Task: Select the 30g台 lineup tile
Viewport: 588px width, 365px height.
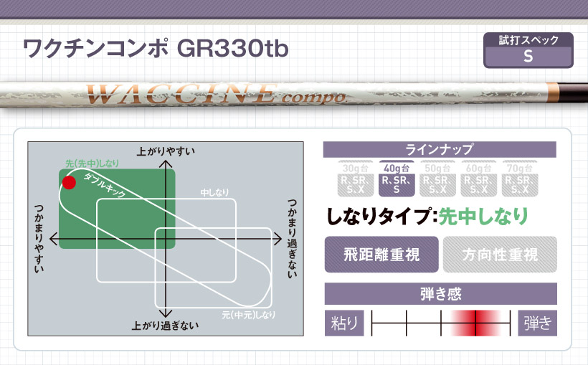Action: (x=356, y=179)
